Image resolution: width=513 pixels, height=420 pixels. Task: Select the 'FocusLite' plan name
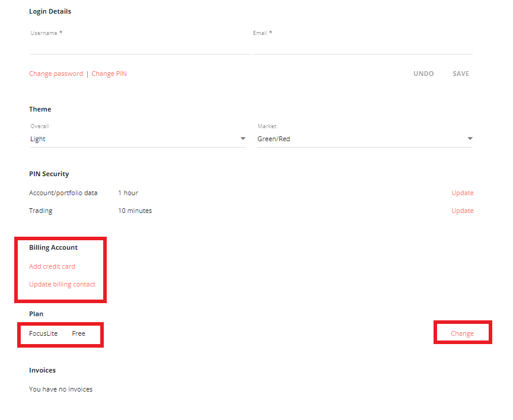[43, 333]
